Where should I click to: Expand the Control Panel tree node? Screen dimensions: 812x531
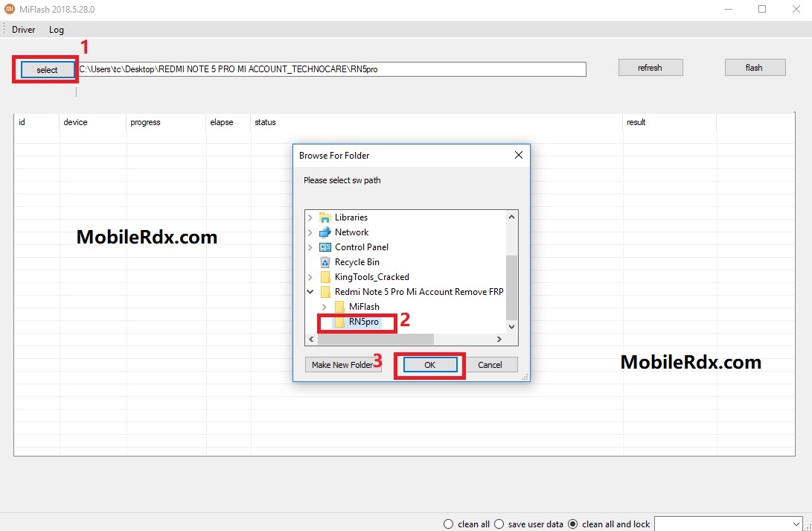(310, 247)
